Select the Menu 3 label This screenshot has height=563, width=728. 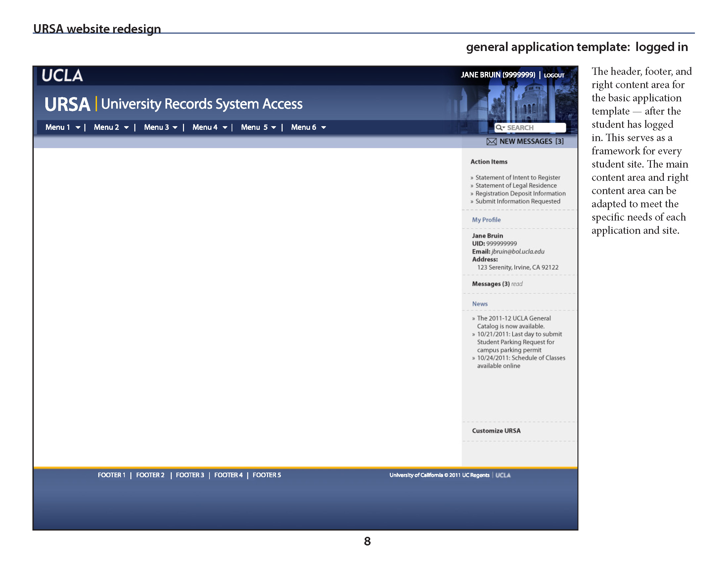point(156,127)
